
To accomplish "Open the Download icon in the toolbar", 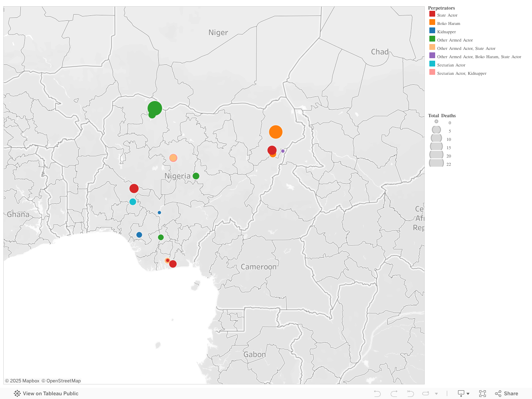I will pyautogui.click(x=461, y=393).
